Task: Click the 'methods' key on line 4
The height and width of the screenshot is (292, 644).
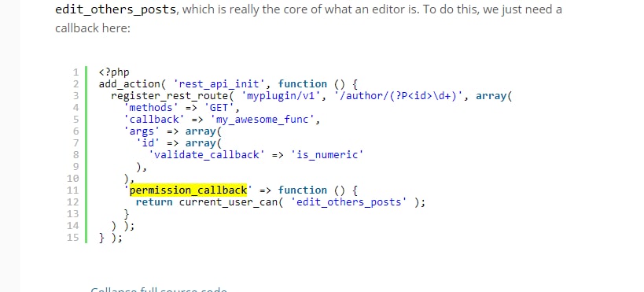Action: [151, 108]
